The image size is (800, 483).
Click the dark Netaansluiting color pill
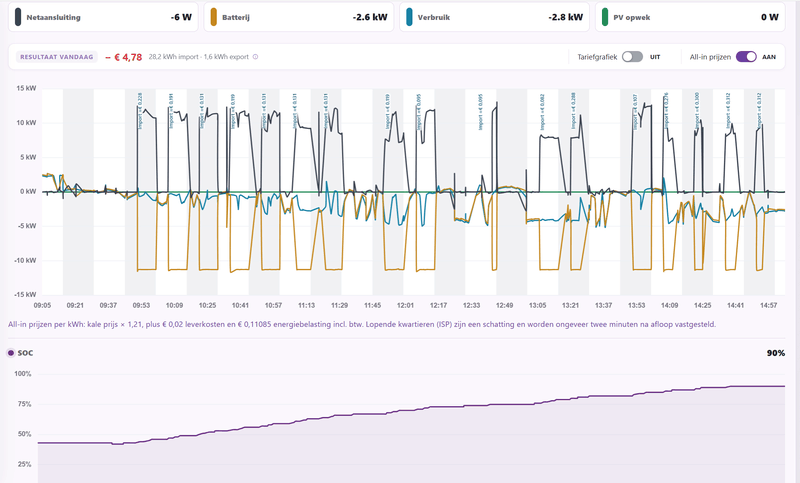coord(18,17)
